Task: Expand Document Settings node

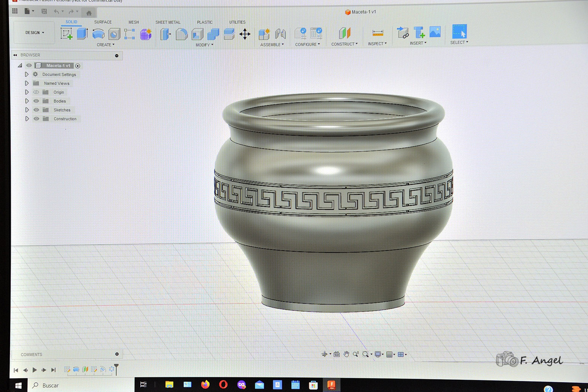Action: tap(27, 74)
